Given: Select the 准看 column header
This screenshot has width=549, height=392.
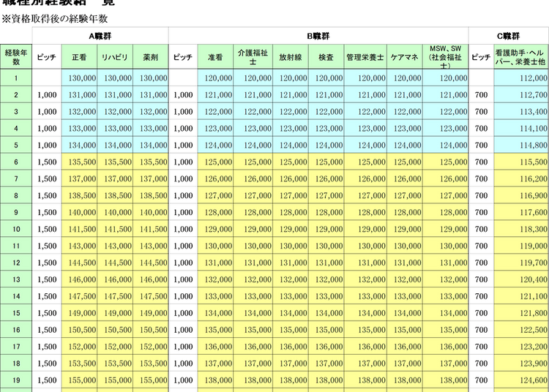Looking at the screenshot, I should point(216,57).
